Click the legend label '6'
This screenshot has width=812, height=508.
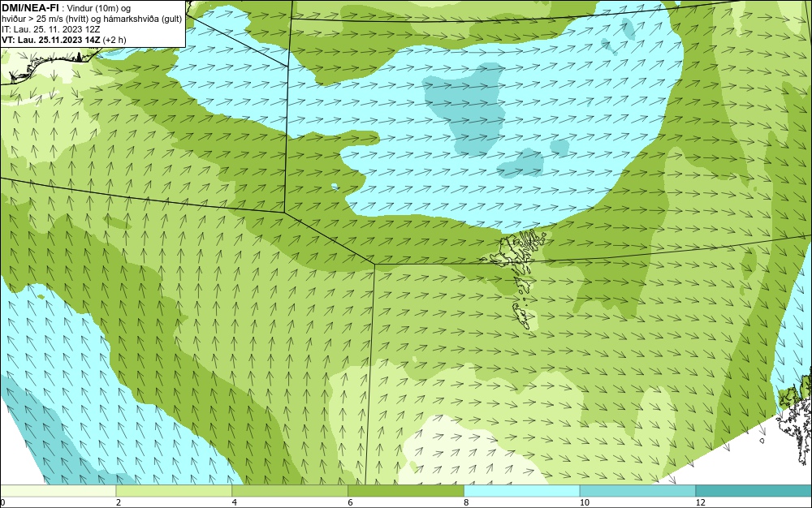[x=350, y=502]
